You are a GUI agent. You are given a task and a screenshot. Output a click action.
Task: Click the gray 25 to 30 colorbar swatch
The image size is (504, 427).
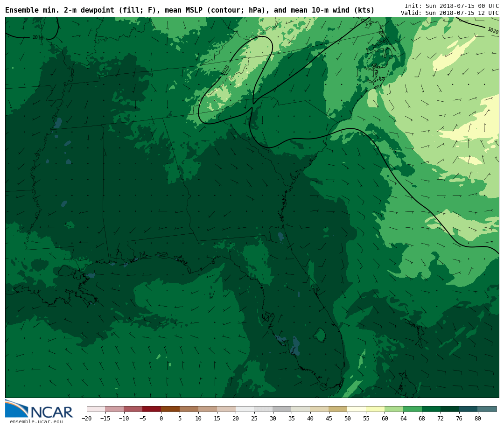[x=263, y=409]
